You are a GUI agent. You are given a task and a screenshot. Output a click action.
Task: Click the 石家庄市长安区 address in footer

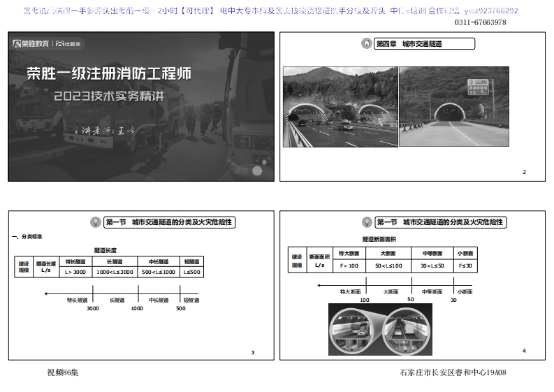point(452,372)
